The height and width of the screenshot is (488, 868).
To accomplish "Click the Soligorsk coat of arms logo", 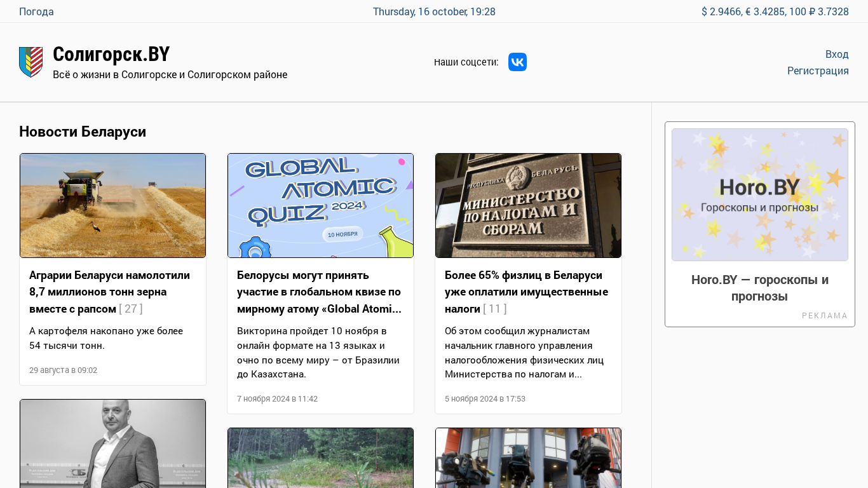I will tap(31, 62).
